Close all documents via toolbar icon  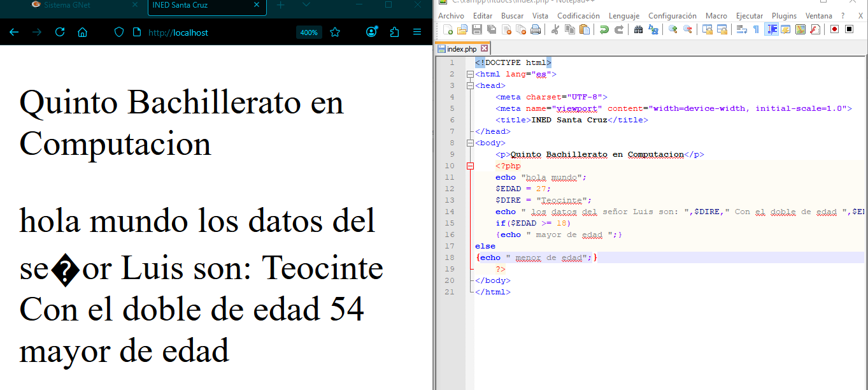click(521, 29)
